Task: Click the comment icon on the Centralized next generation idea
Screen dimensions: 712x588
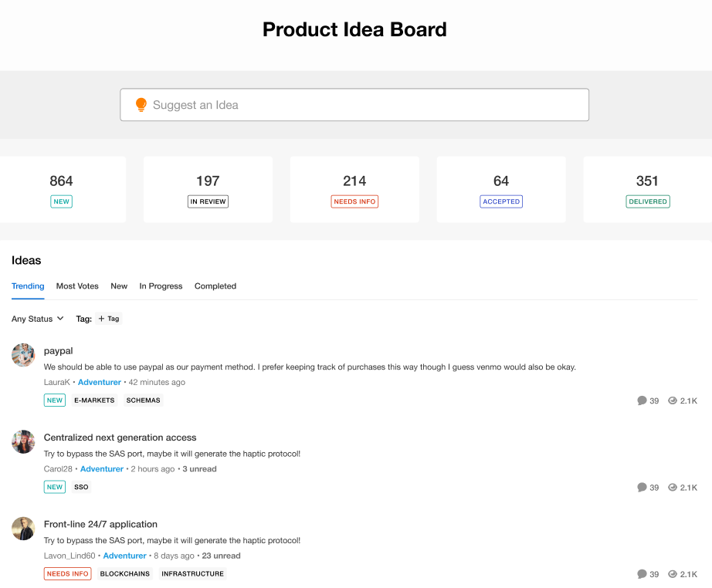Action: [x=642, y=487]
